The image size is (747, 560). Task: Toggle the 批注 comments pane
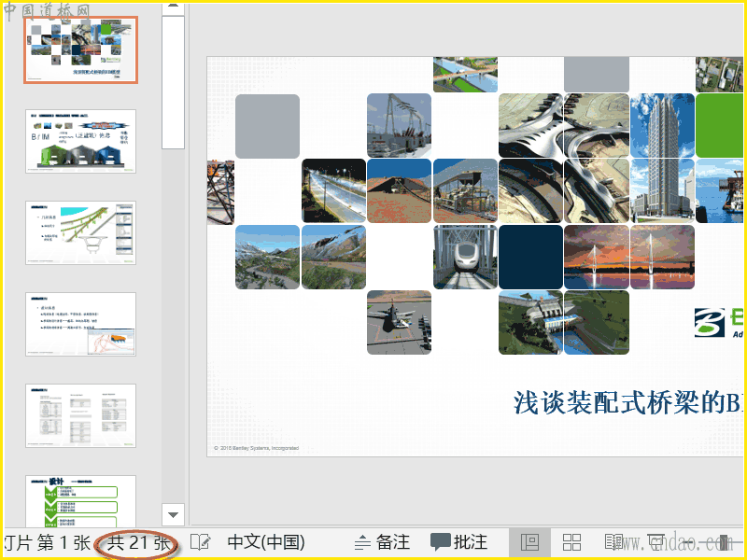click(x=459, y=542)
